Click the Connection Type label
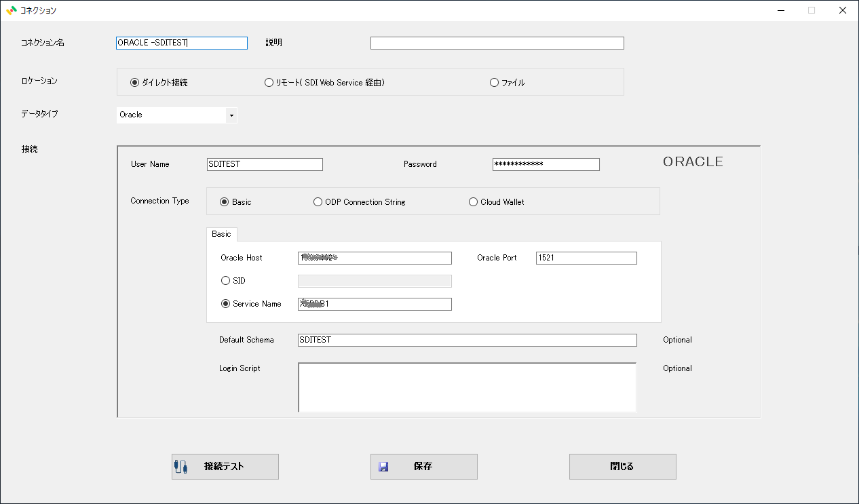 click(x=159, y=201)
